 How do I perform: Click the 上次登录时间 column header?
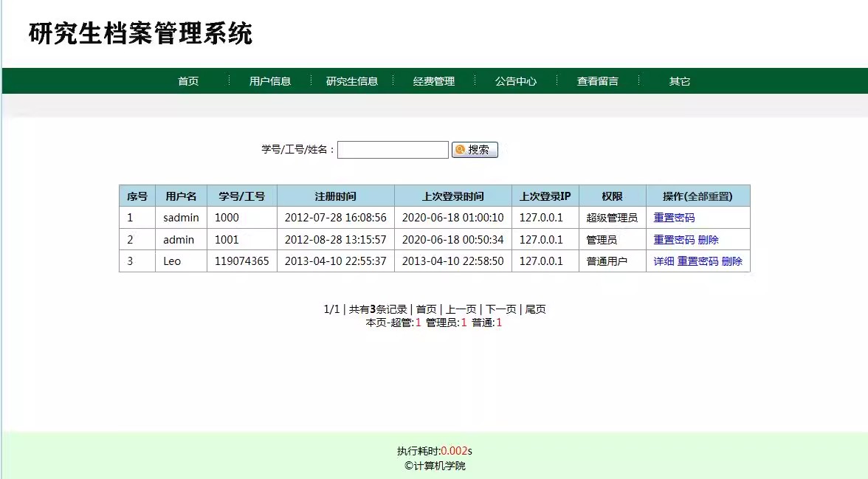[453, 196]
